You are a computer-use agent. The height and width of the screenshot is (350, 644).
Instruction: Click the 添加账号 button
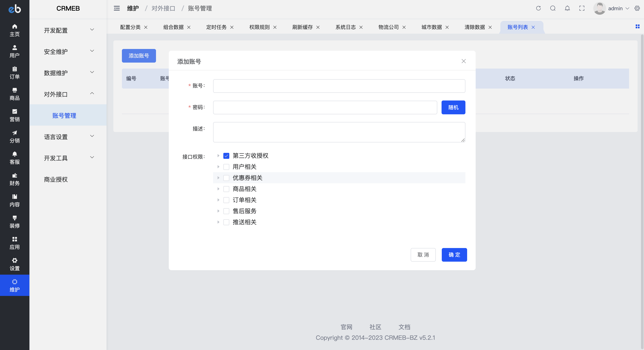click(x=139, y=56)
